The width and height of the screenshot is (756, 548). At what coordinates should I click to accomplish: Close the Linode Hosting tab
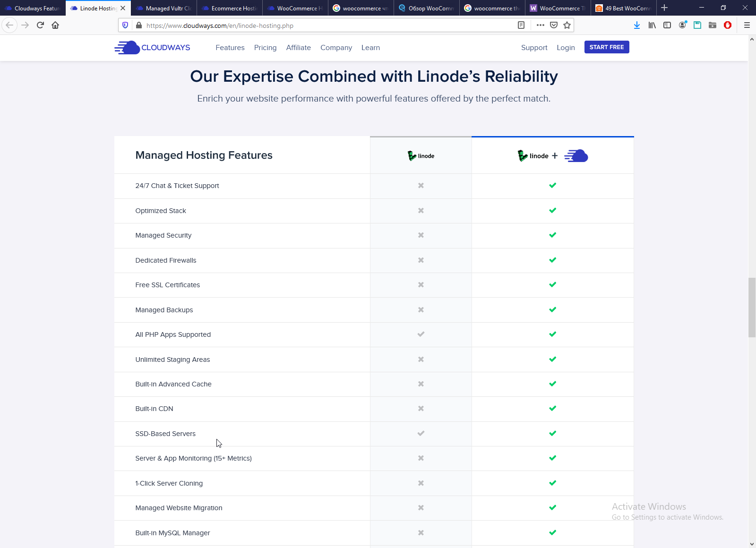pyautogui.click(x=123, y=8)
